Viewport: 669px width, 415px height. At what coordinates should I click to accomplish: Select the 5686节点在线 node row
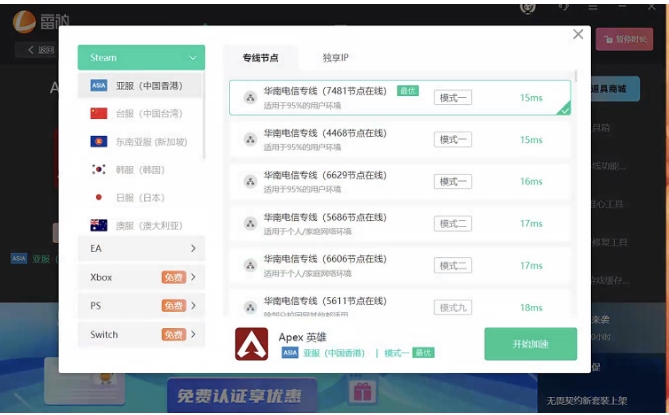click(400, 223)
